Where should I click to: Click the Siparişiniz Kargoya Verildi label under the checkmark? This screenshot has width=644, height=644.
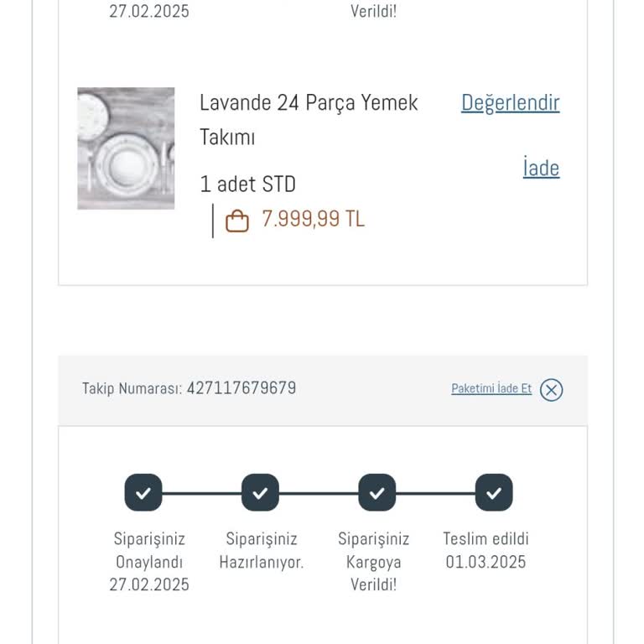click(x=373, y=562)
